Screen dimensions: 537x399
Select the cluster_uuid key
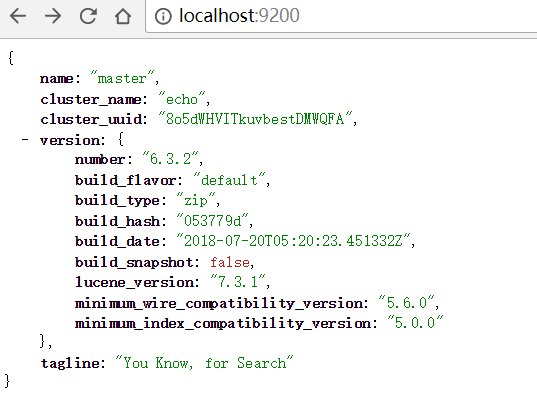[x=91, y=120]
